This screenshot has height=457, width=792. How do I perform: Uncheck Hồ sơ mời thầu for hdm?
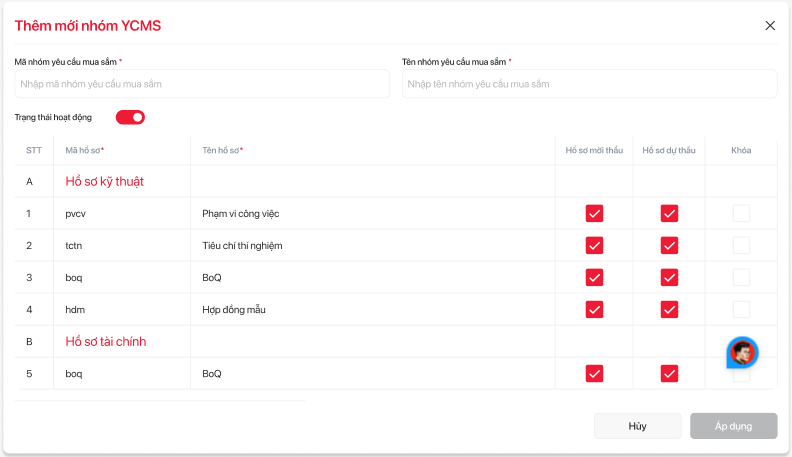pyautogui.click(x=594, y=309)
